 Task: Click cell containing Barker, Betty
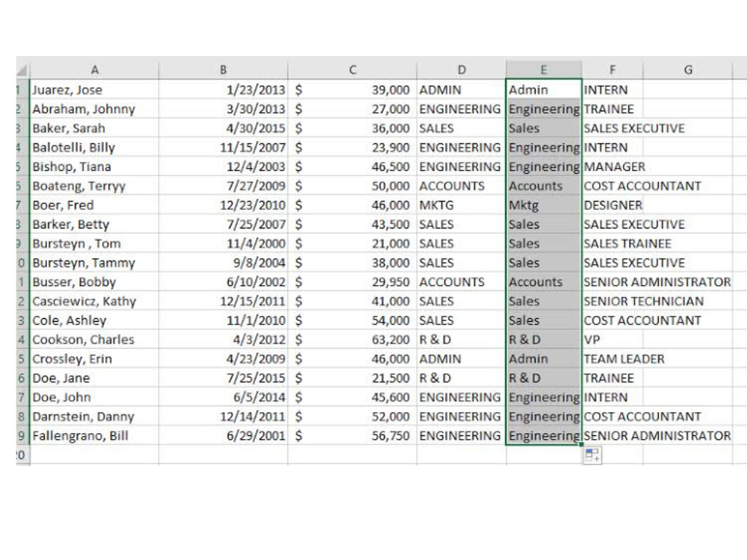point(94,224)
